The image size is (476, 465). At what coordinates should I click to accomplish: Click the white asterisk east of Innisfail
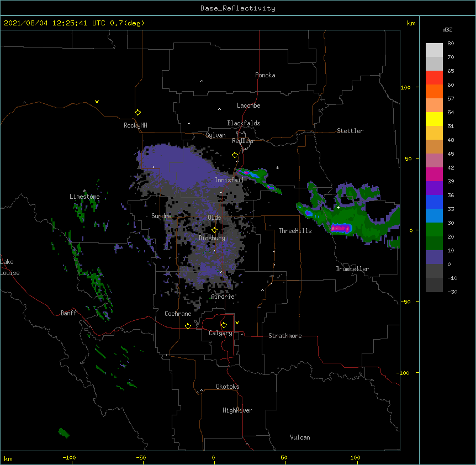point(277,167)
